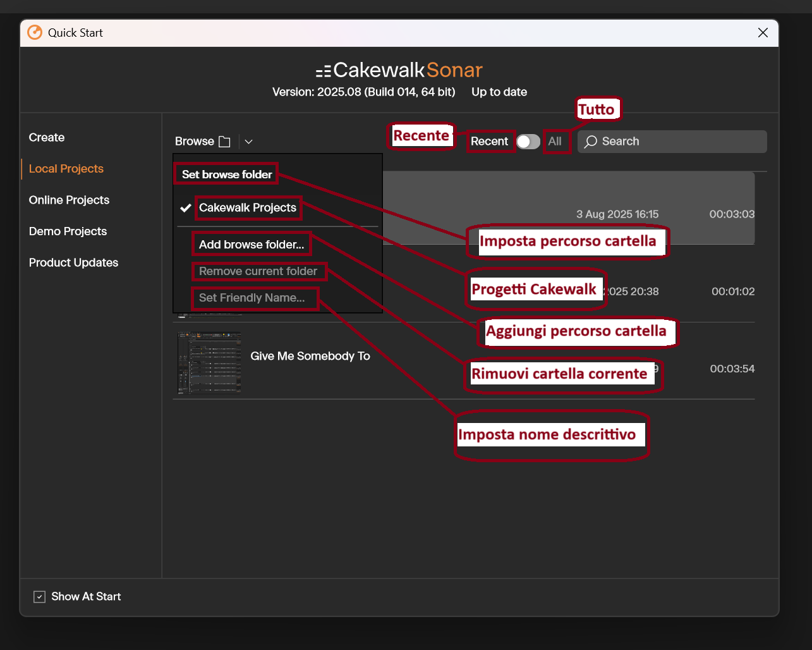
Task: Go to the Create section
Action: [x=47, y=137]
